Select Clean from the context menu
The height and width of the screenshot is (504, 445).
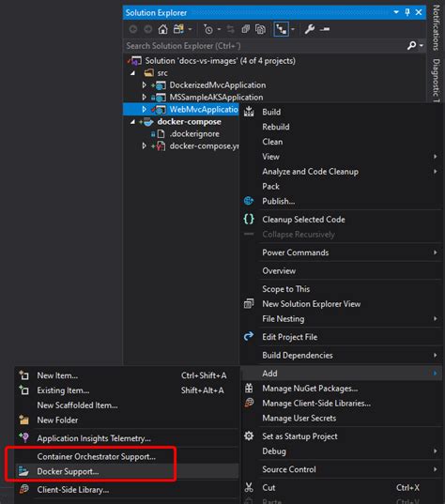coord(341,142)
